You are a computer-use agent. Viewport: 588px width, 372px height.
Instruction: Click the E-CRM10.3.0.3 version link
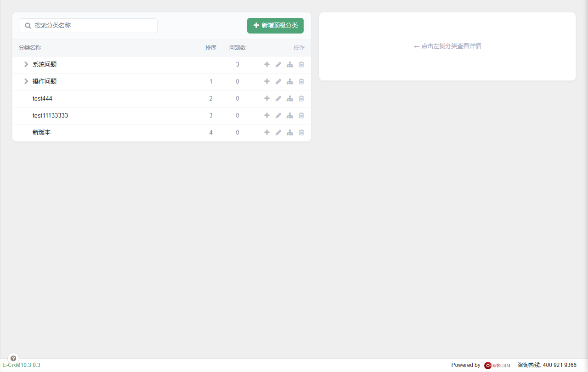pyautogui.click(x=21, y=365)
